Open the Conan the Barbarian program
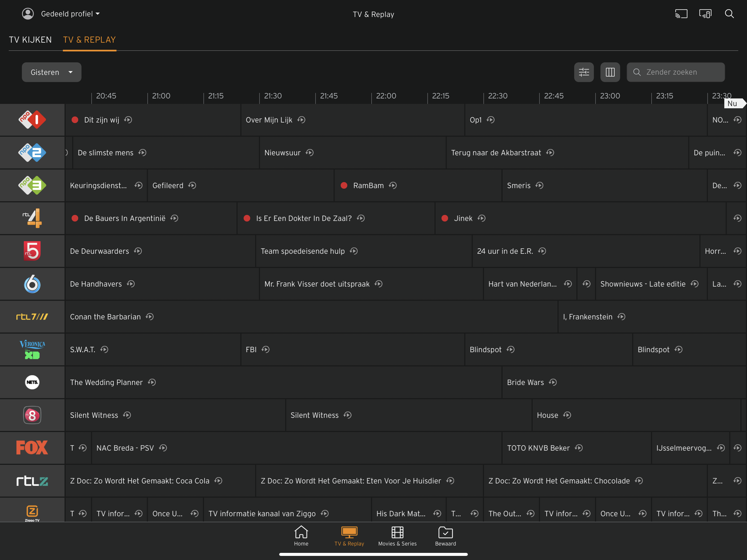747x560 pixels. click(x=105, y=317)
